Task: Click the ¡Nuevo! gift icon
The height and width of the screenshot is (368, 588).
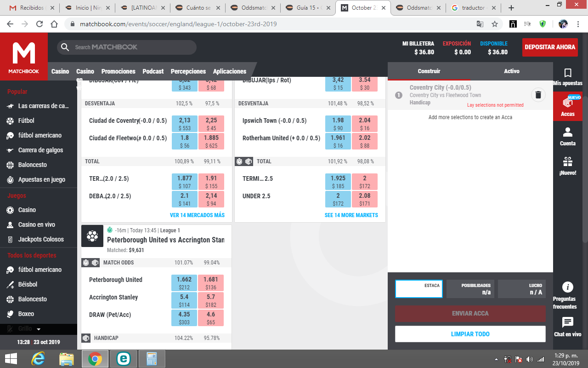Action: pos(568,162)
